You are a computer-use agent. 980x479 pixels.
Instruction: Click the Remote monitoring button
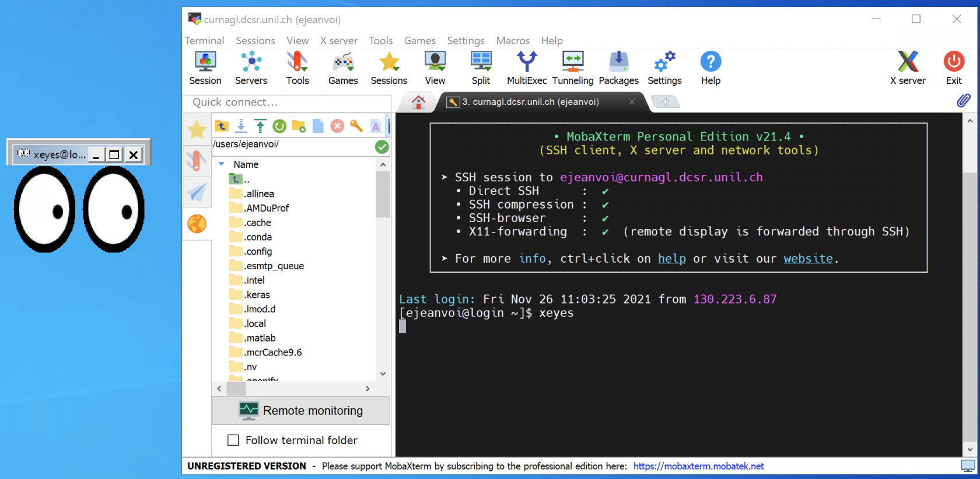pos(301,411)
